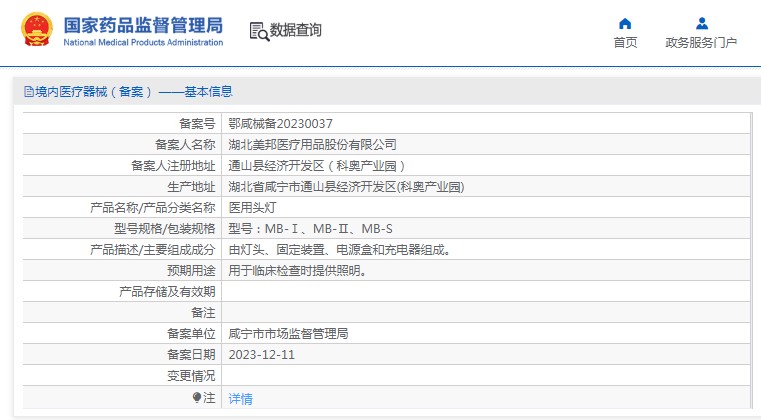Select the 产品描述/主要组成成分 label

click(153, 250)
